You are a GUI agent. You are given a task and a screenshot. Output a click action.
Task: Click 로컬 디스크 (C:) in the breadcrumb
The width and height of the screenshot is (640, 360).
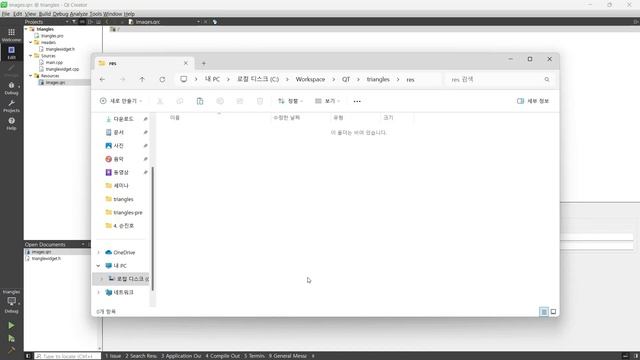(x=258, y=80)
